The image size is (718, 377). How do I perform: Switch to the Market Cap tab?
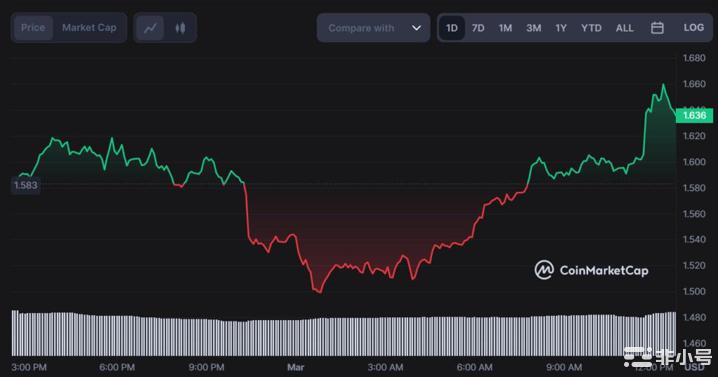pyautogui.click(x=89, y=28)
